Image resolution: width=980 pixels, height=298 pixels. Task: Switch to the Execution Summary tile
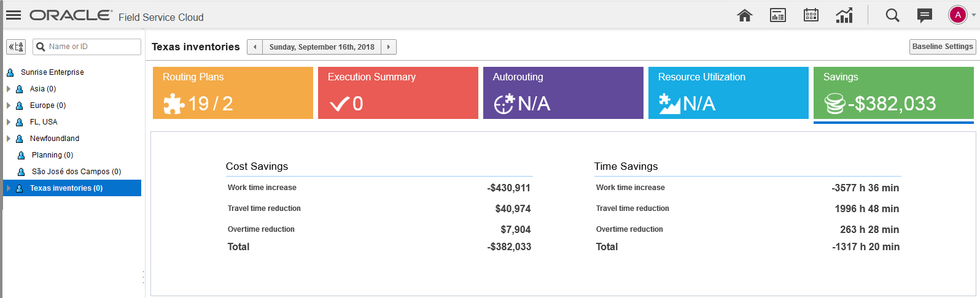(x=398, y=93)
